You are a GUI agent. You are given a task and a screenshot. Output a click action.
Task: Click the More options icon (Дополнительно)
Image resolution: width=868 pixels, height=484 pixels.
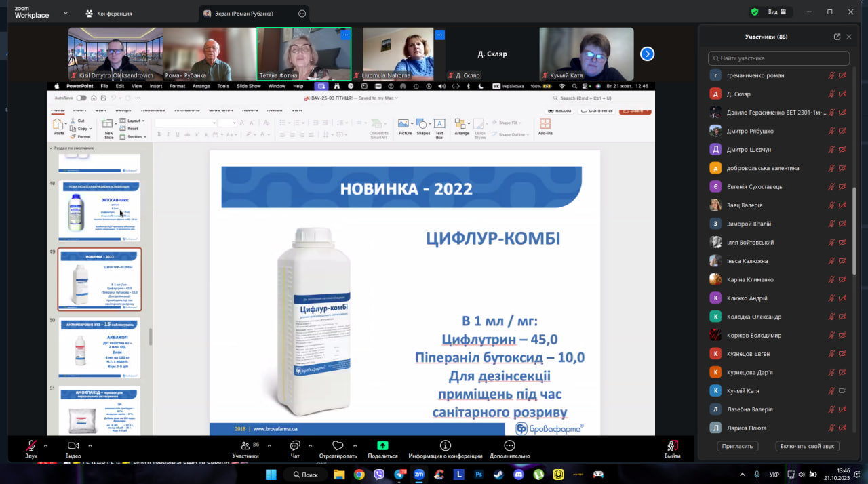point(509,445)
